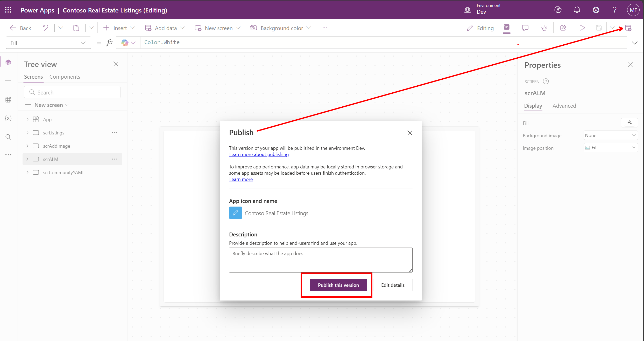The height and width of the screenshot is (341, 644).
Task: Expand the App node in Tree view
Action: 27,119
